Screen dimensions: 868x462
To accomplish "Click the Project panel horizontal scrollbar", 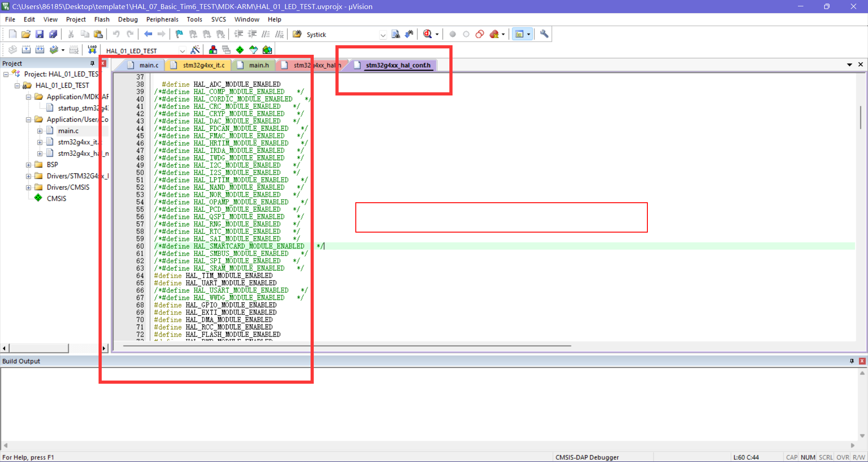I will [39, 348].
